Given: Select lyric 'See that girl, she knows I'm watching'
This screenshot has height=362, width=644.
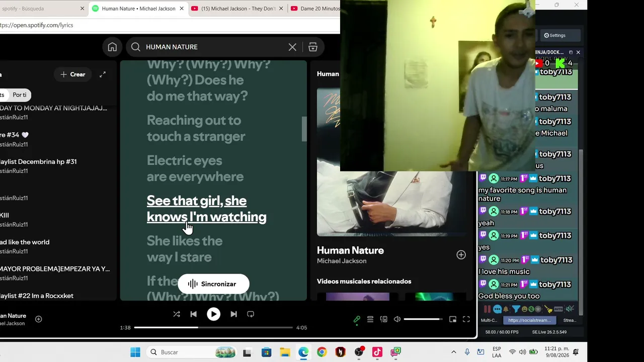Looking at the screenshot, I should [x=207, y=209].
